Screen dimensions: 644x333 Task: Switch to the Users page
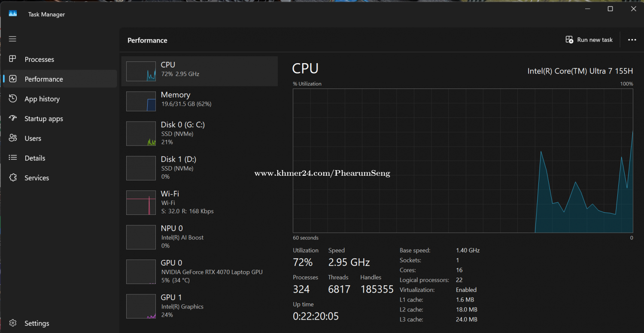pos(60,138)
